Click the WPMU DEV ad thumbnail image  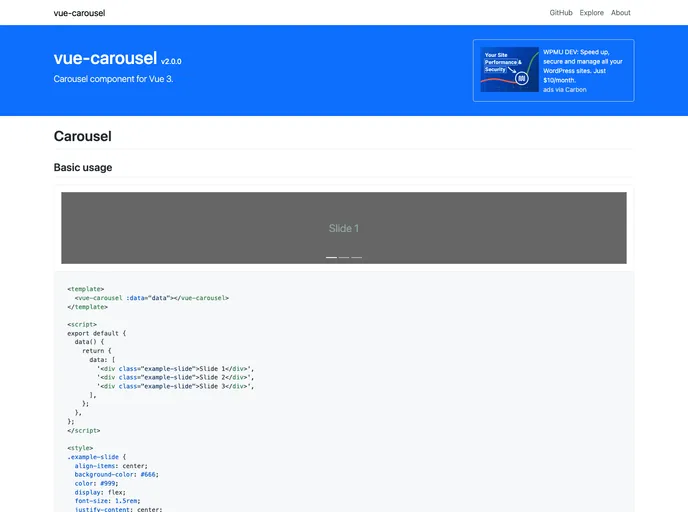509,69
